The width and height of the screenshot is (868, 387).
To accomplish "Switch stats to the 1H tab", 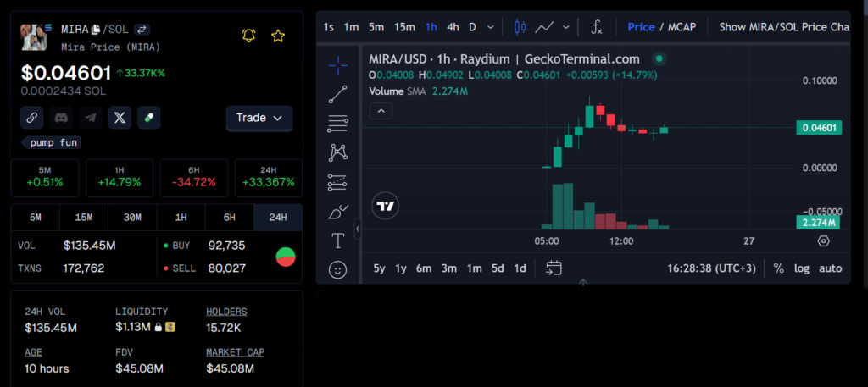I will tap(181, 218).
